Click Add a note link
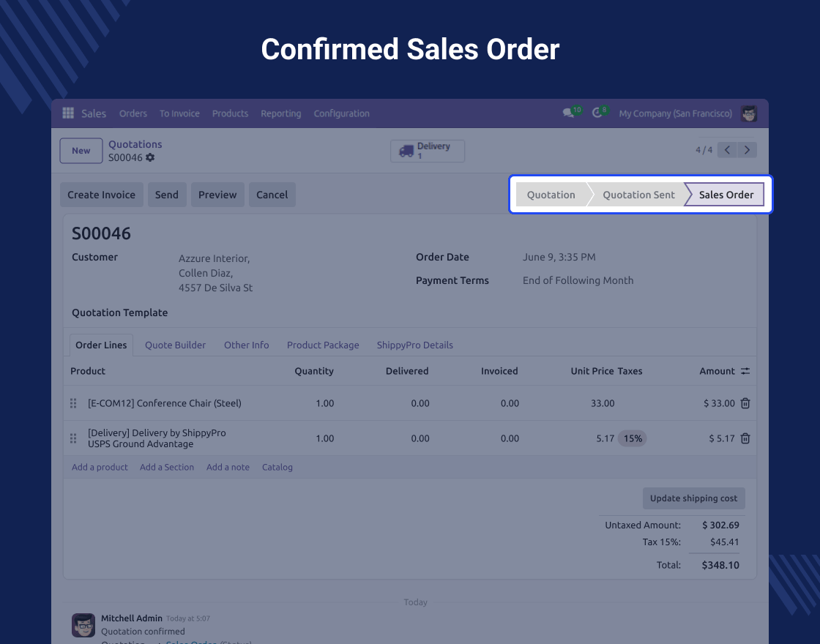The height and width of the screenshot is (644, 820). point(228,468)
